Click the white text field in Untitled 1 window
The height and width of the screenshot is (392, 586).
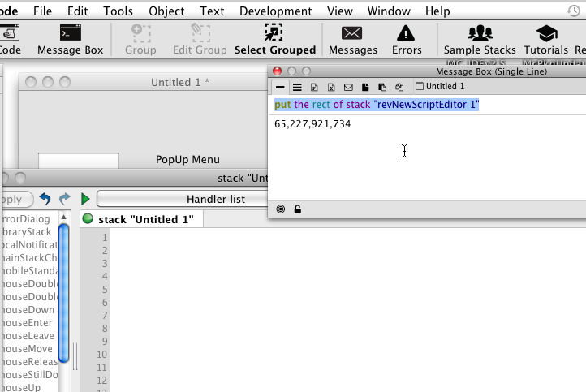pos(79,161)
